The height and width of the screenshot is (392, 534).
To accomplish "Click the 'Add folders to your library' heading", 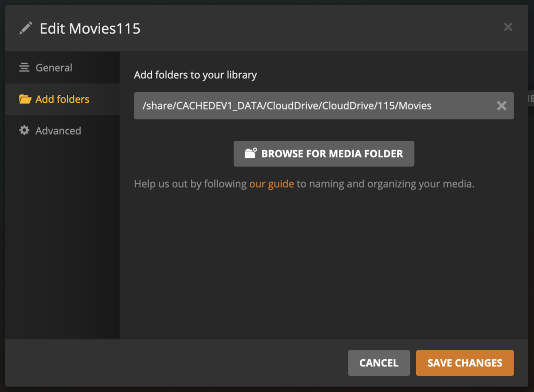I will [195, 75].
